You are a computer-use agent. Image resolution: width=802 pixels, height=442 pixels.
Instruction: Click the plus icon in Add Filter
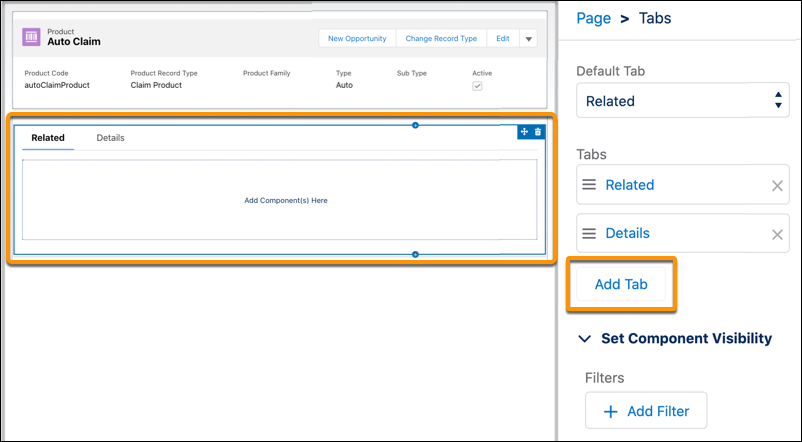pos(611,411)
